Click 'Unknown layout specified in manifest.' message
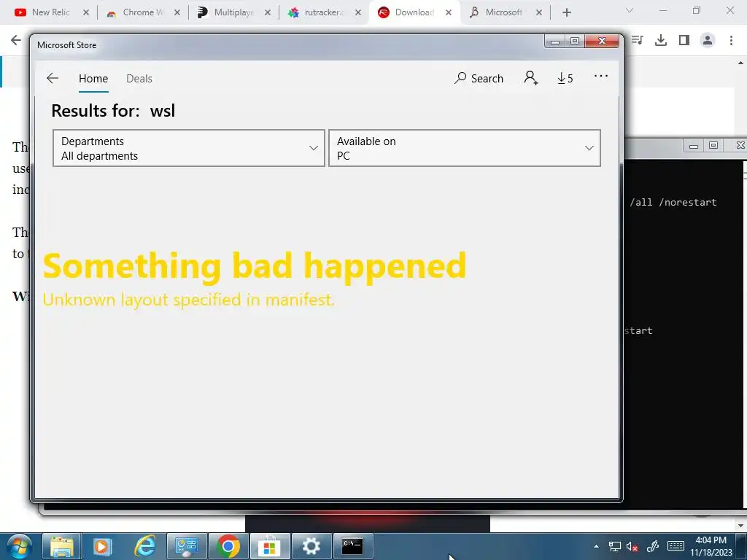The width and height of the screenshot is (747, 560). [189, 300]
